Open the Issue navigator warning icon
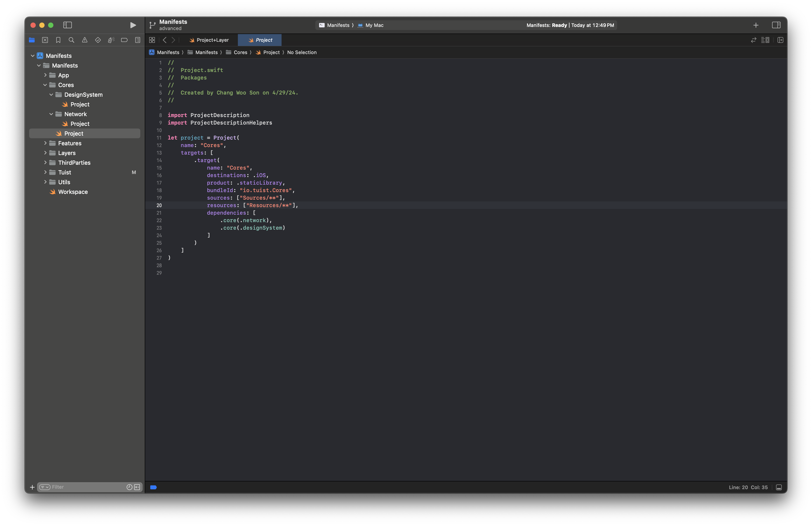This screenshot has width=812, height=526. 85,40
